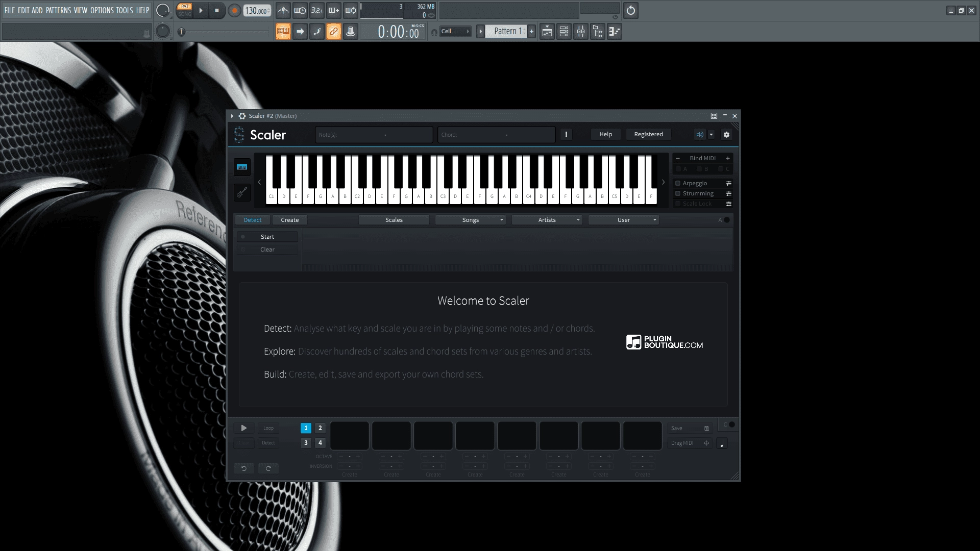Toggle the orange multilink to controllers icon
The width and height of the screenshot is (980, 551).
click(x=334, y=32)
